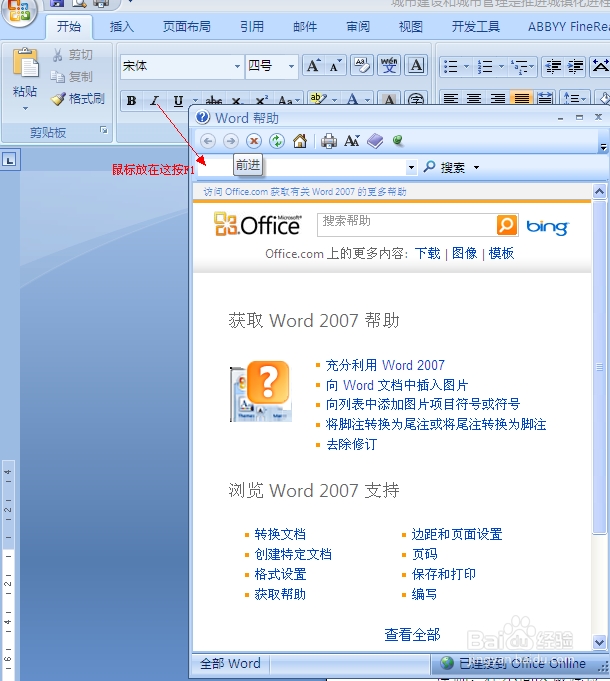Image resolution: width=610 pixels, height=681 pixels.
Task: Open the 向 Word 文档中插入图片 link
Action: [397, 385]
